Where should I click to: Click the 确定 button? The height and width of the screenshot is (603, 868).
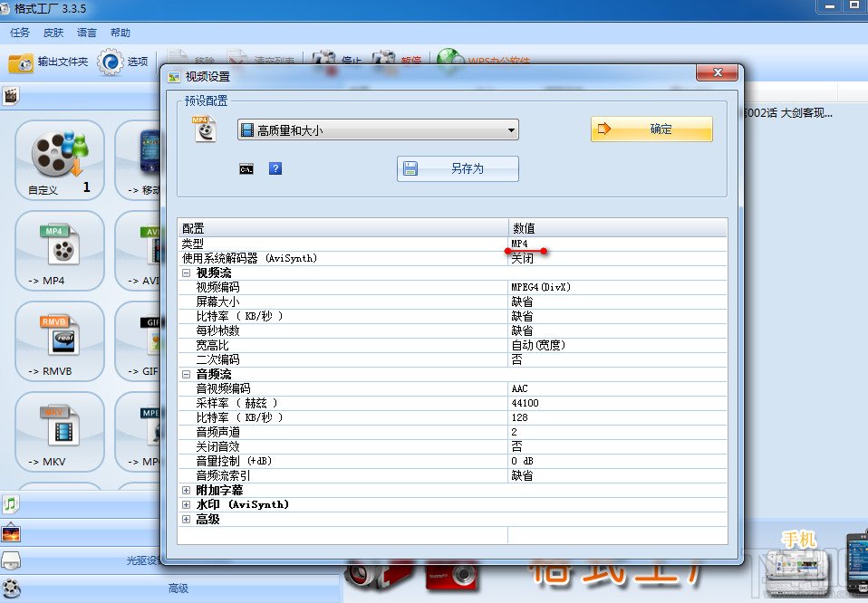pyautogui.click(x=651, y=129)
